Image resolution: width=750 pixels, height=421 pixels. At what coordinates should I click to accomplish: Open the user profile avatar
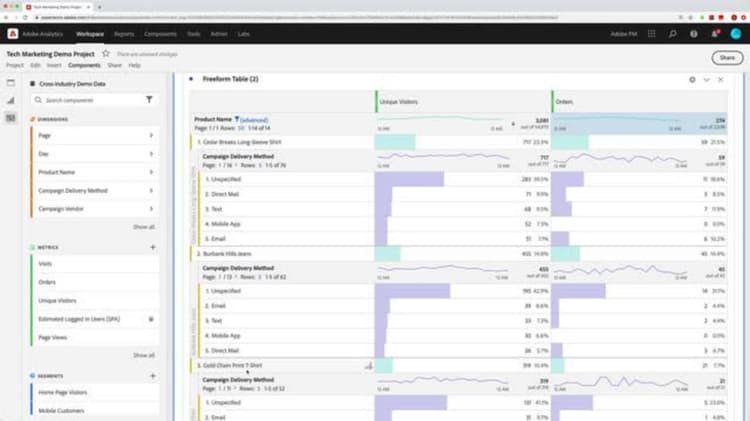(736, 34)
